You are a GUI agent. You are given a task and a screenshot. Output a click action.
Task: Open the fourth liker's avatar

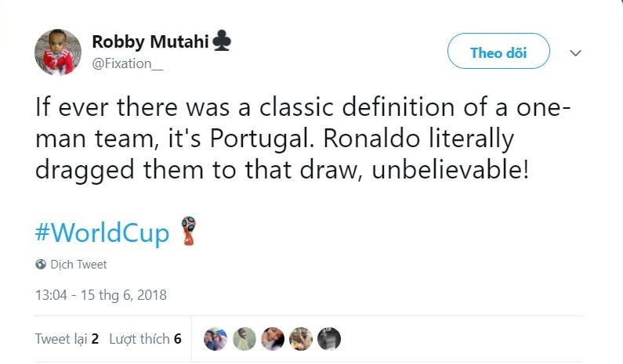pyautogui.click(x=301, y=338)
